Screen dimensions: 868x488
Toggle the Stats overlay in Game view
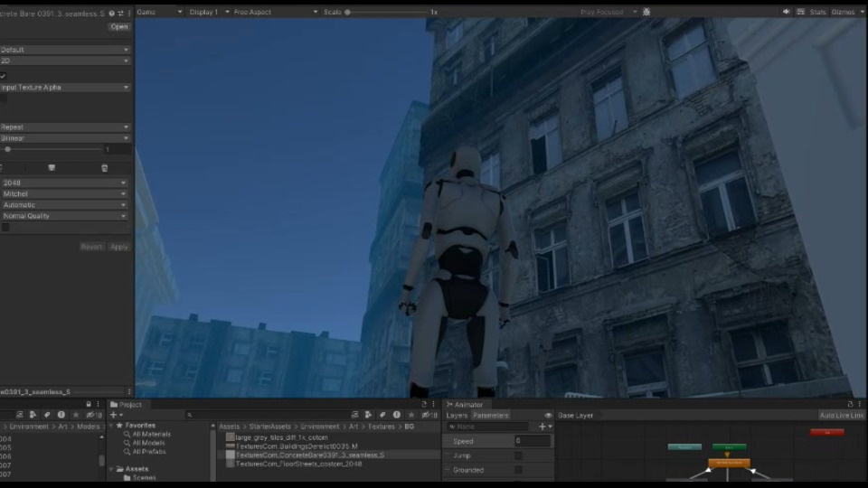(x=817, y=12)
